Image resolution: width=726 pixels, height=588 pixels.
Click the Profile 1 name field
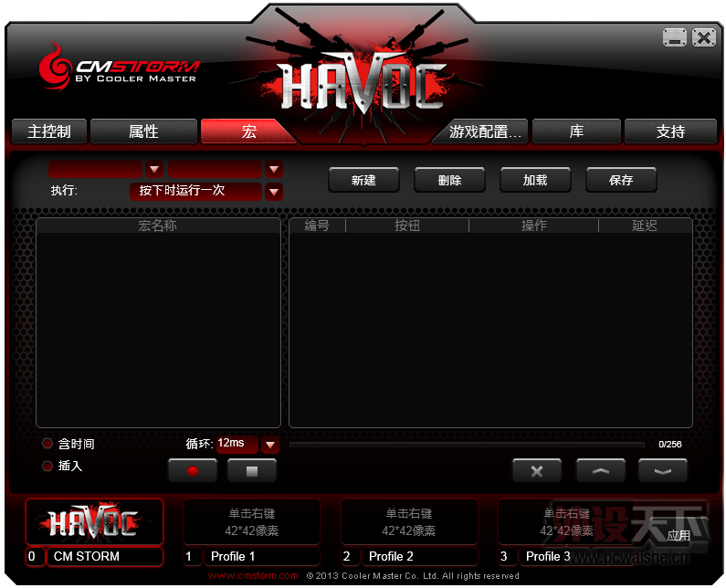tap(262, 557)
